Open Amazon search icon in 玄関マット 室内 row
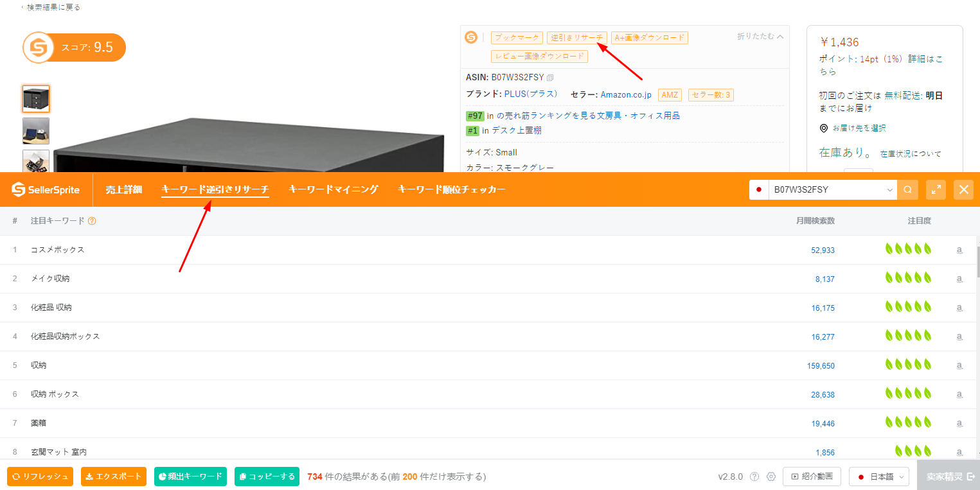Viewport: 980px width, 490px height. pos(959,451)
